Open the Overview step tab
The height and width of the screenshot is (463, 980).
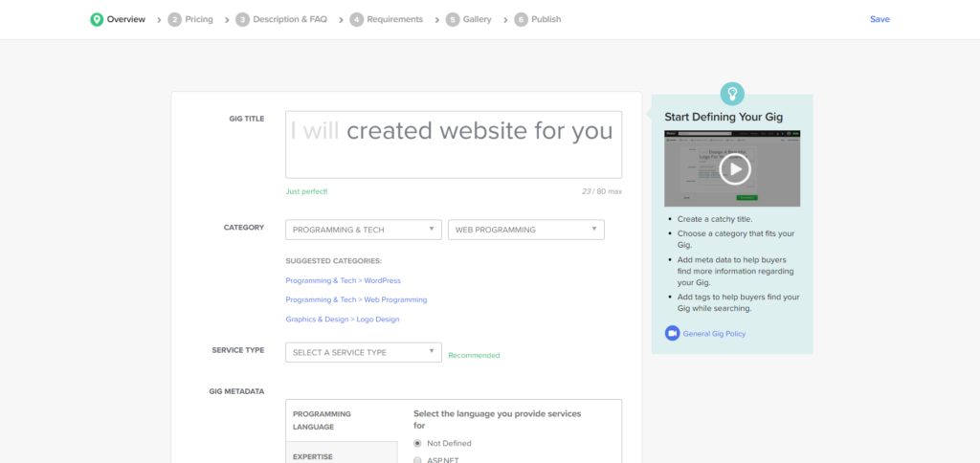click(x=125, y=19)
